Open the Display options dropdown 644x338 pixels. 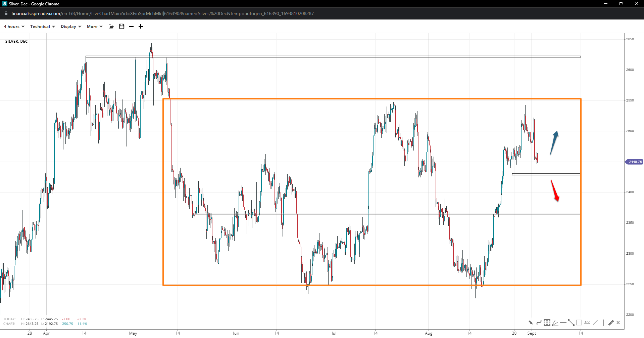click(71, 27)
